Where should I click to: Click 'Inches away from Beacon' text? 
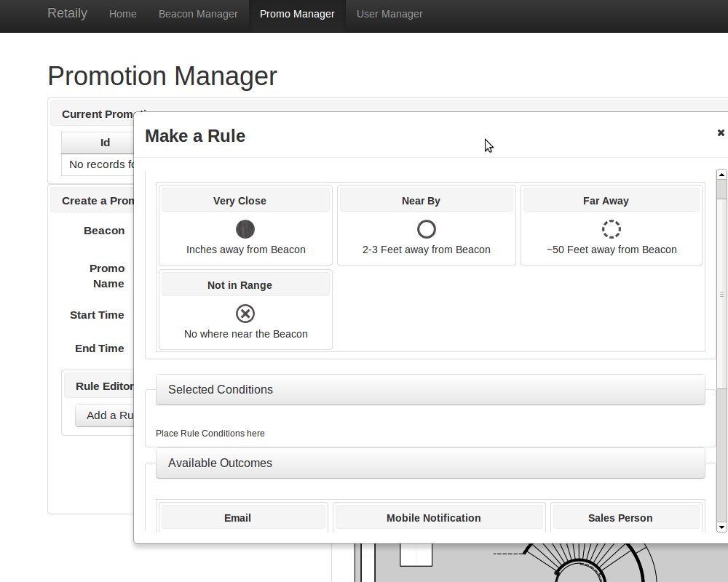pos(245,250)
